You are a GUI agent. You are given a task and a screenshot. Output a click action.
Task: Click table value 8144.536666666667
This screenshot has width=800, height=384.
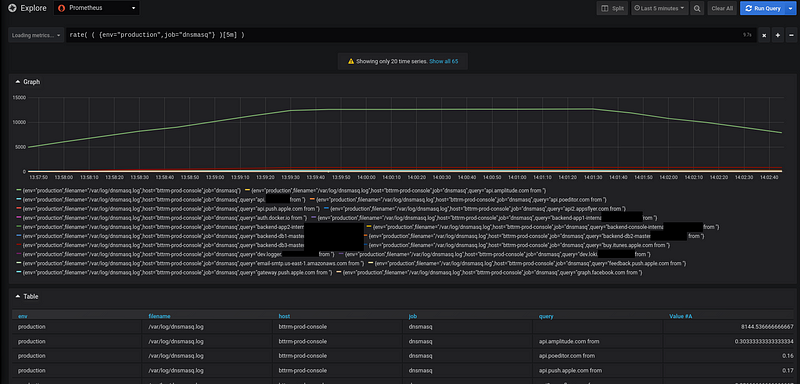coord(766,327)
